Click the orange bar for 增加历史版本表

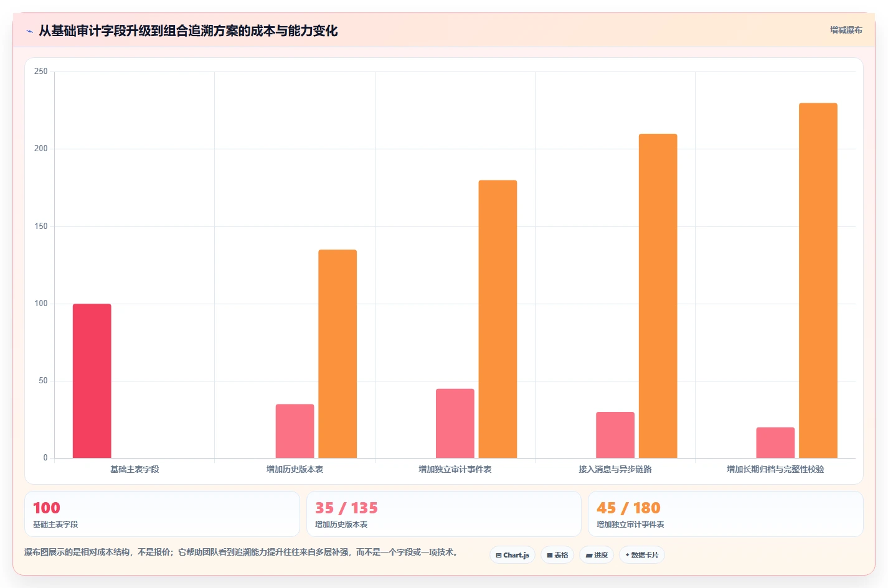pos(338,354)
